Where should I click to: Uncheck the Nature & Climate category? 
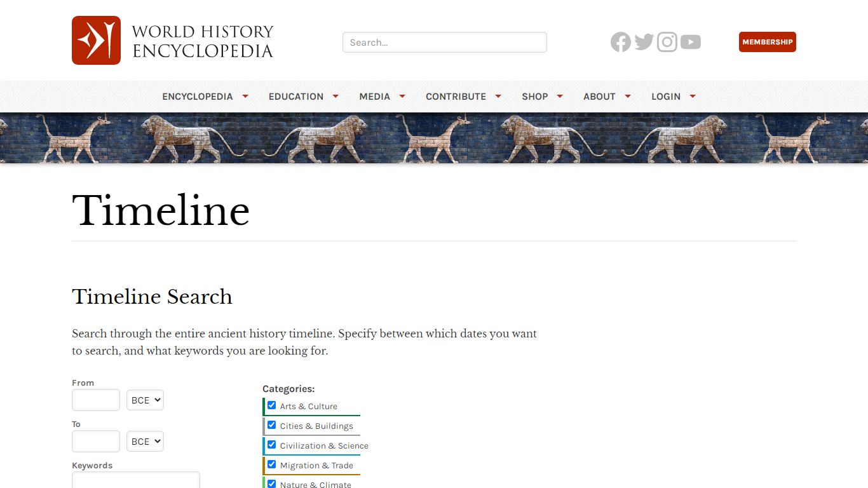(x=272, y=484)
